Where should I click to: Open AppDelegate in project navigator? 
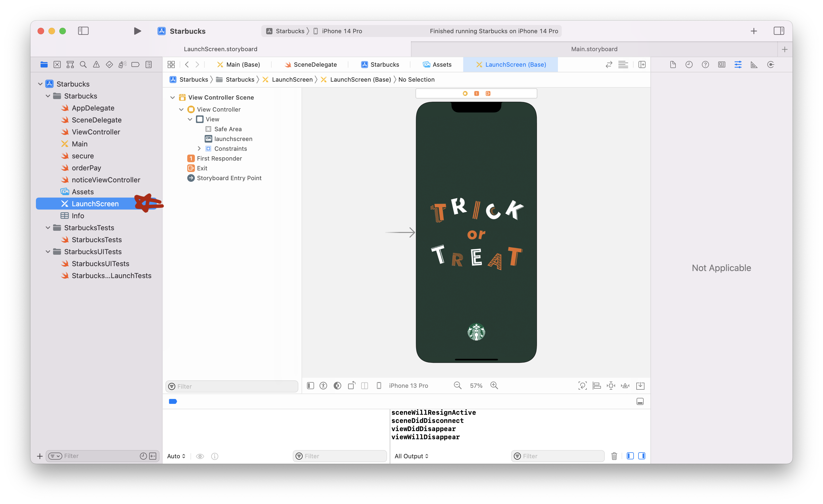pyautogui.click(x=93, y=108)
